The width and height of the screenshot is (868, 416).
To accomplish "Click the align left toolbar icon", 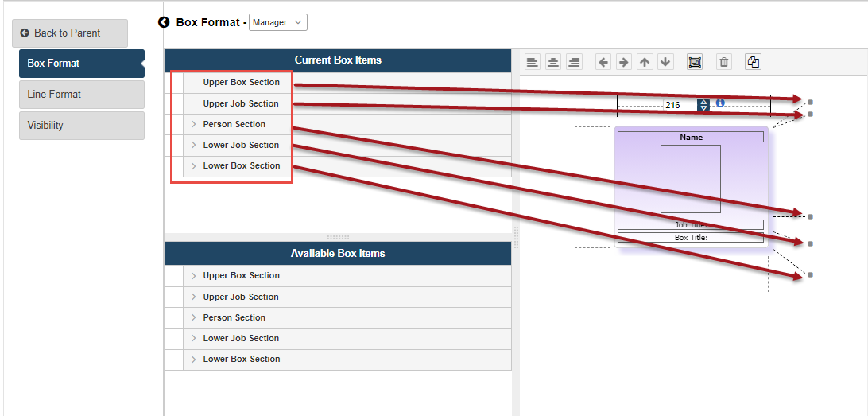I will 532,62.
